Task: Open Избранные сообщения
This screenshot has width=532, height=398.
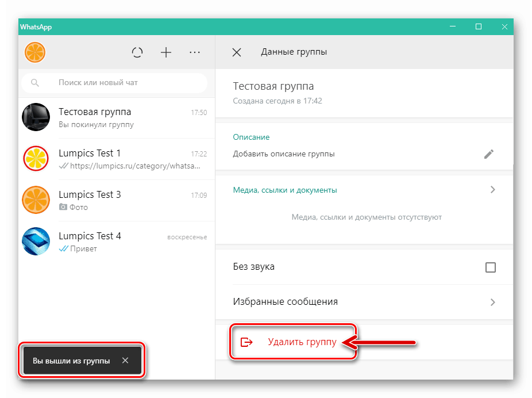Action: pyautogui.click(x=364, y=302)
